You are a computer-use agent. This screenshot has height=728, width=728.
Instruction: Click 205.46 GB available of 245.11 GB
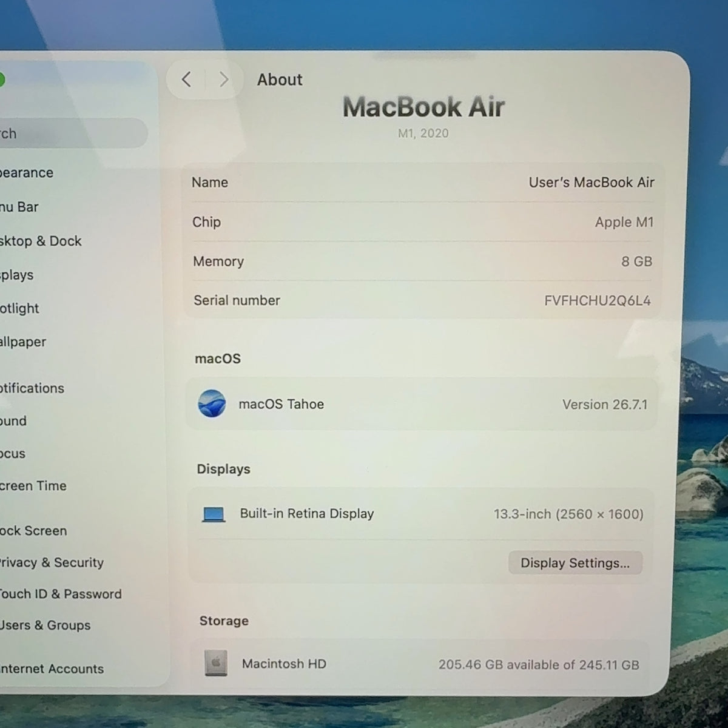click(x=539, y=665)
